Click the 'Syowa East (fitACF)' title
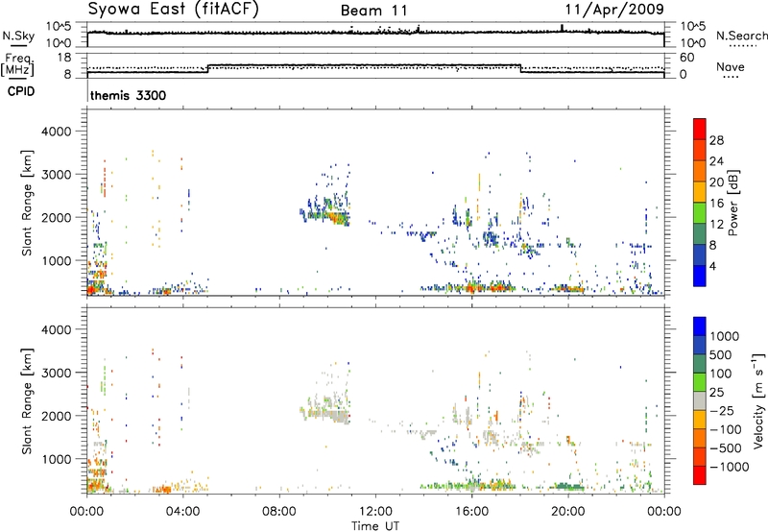 pos(173,10)
